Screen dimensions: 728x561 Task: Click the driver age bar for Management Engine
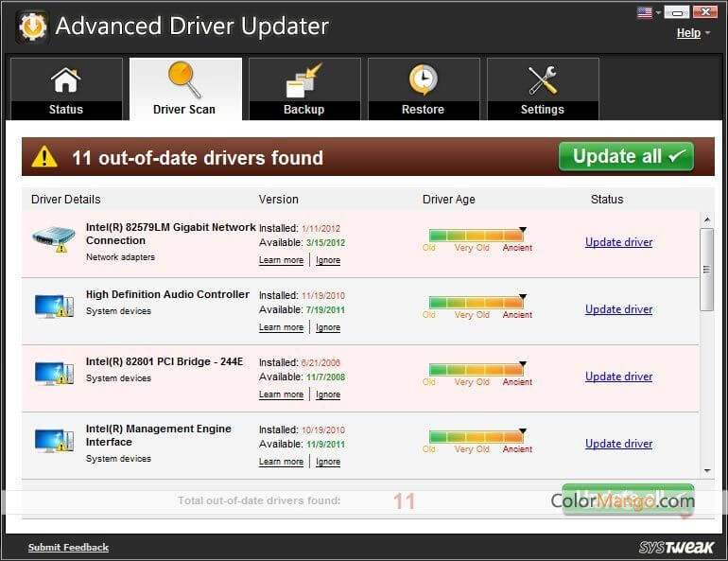tap(476, 437)
